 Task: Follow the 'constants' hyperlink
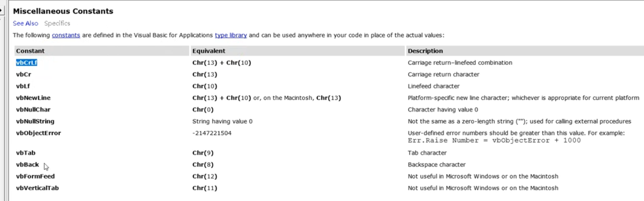[66, 35]
